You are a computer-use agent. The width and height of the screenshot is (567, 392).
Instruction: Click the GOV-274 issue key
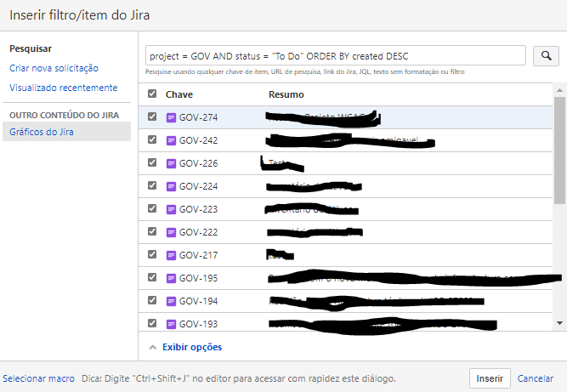point(198,117)
